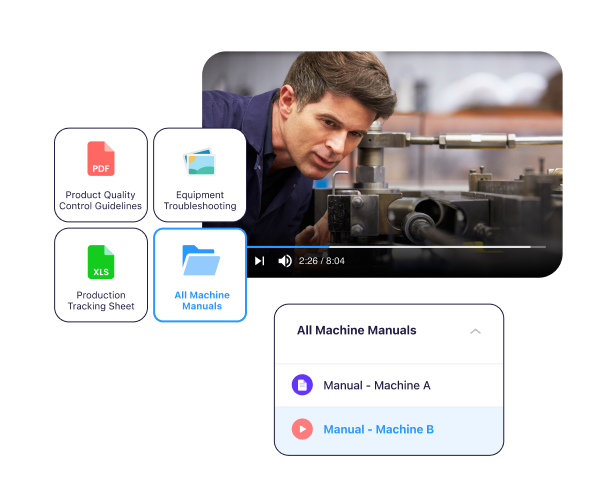Open the red PDF file icon
This screenshot has height=501, width=600.
[x=101, y=158]
